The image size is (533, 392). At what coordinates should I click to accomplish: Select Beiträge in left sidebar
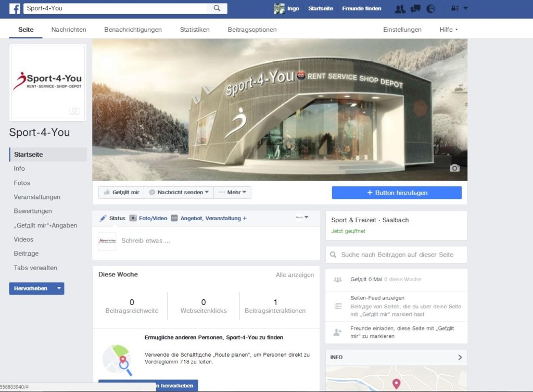(x=26, y=254)
